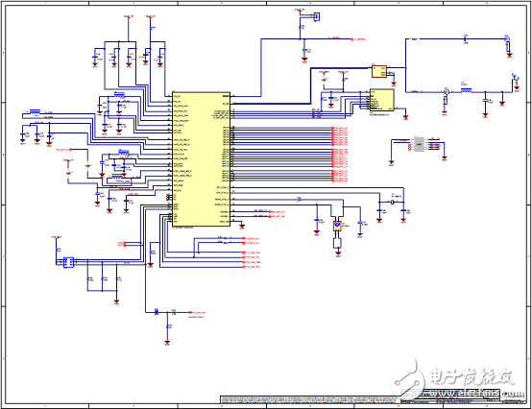Viewport: 532px width, 409px height.
Task: Click the Chinese watermark text at bottom right
Action: [472, 375]
